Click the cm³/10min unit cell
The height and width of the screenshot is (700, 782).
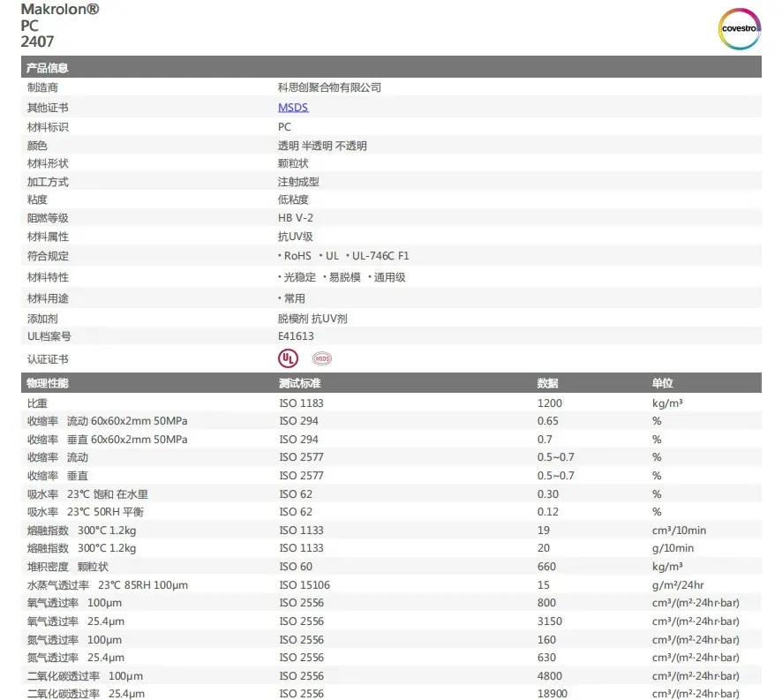click(x=679, y=531)
